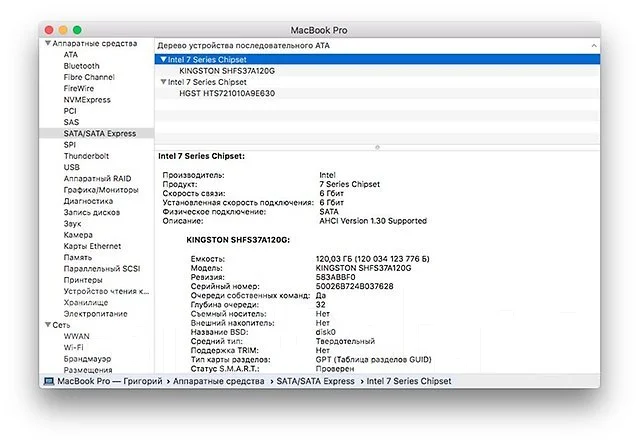Viewport: 640px width, 445px height.
Task: Select Брандмауэр in the sidebar
Action: pyautogui.click(x=87, y=359)
